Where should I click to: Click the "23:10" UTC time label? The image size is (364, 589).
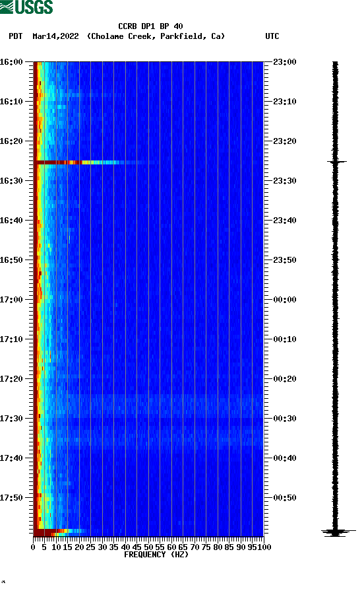pos(285,102)
